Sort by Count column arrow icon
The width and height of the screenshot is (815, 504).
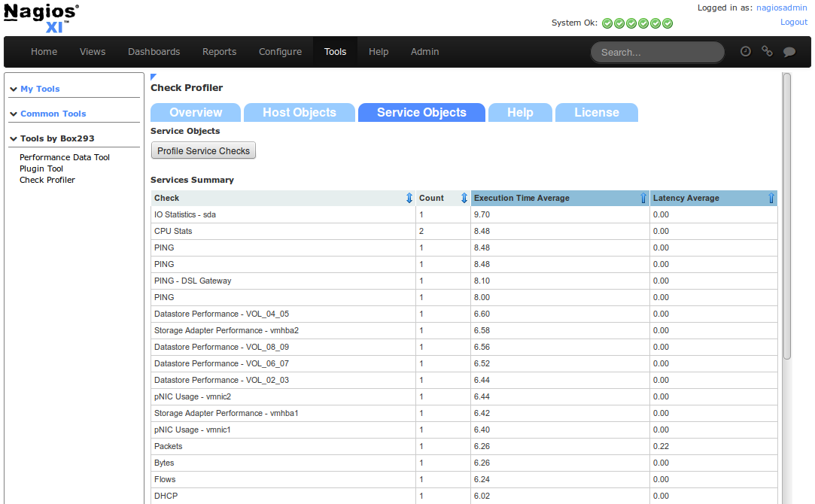[x=464, y=198]
